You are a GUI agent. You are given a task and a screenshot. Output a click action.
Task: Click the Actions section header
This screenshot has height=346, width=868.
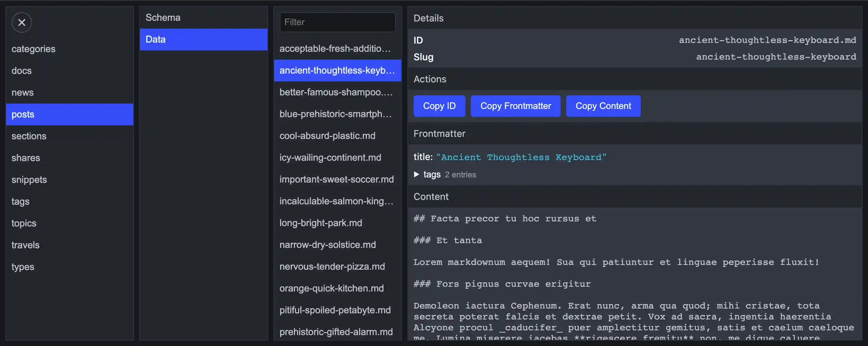click(x=635, y=79)
